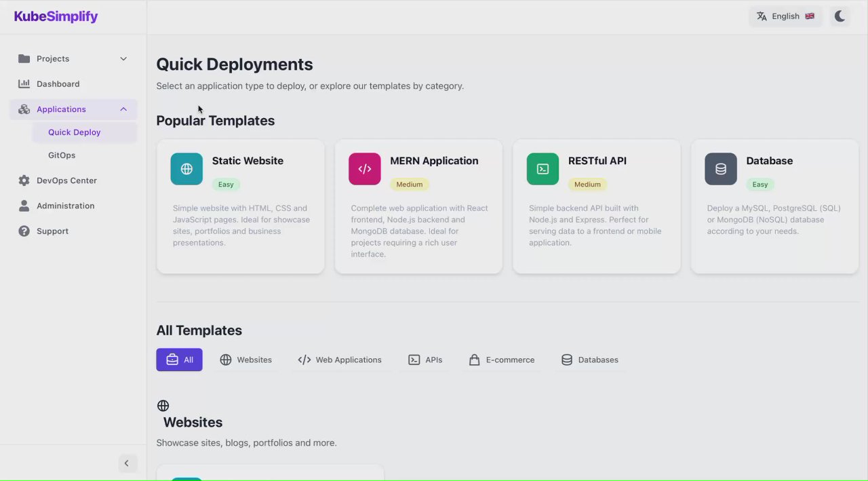Image resolution: width=868 pixels, height=481 pixels.
Task: Click Easy badge on Static Website
Action: 226,185
